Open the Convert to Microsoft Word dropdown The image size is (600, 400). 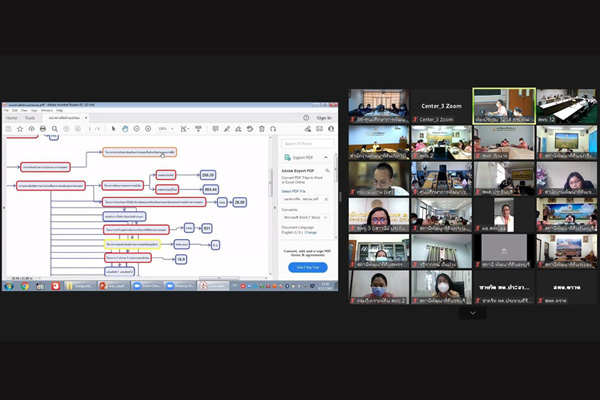(305, 217)
